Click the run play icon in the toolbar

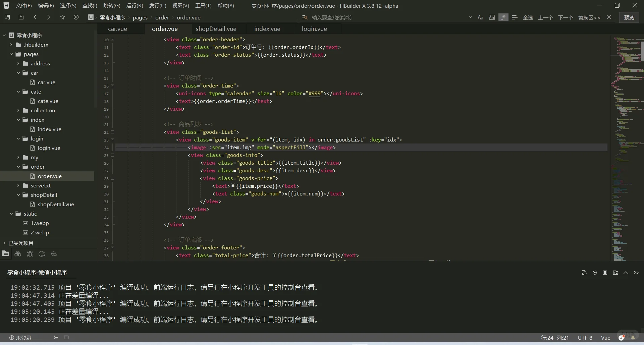click(x=76, y=17)
